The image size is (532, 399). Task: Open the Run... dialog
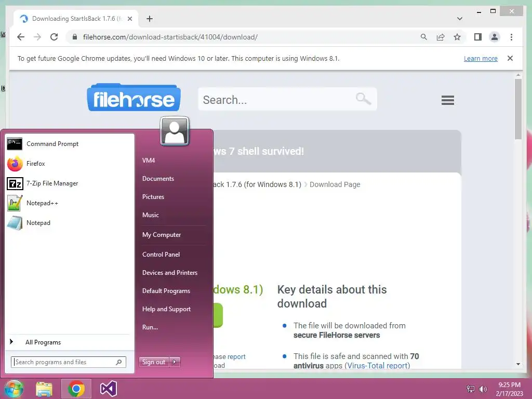coord(150,327)
